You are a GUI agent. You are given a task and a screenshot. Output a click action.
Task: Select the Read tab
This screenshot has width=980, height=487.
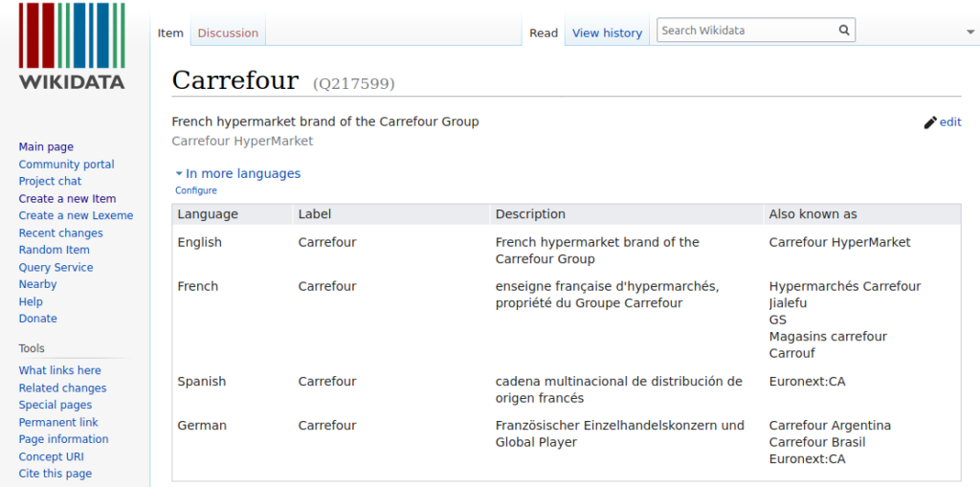[544, 33]
